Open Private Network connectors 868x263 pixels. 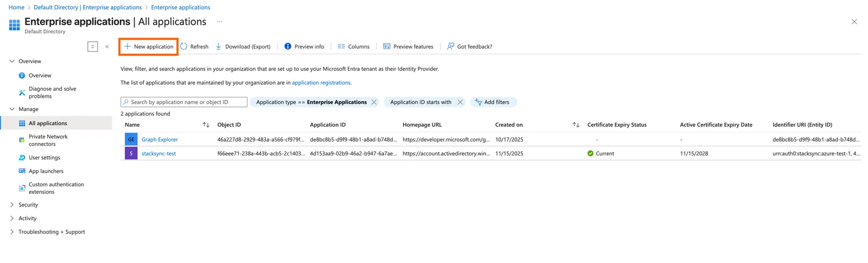click(x=48, y=140)
